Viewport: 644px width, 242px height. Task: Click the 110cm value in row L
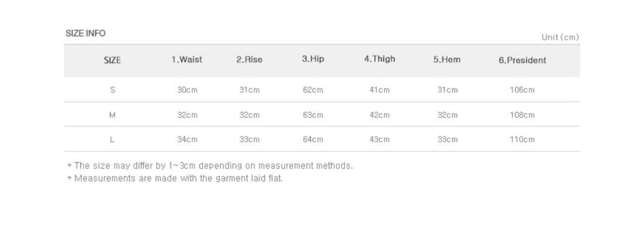(523, 140)
